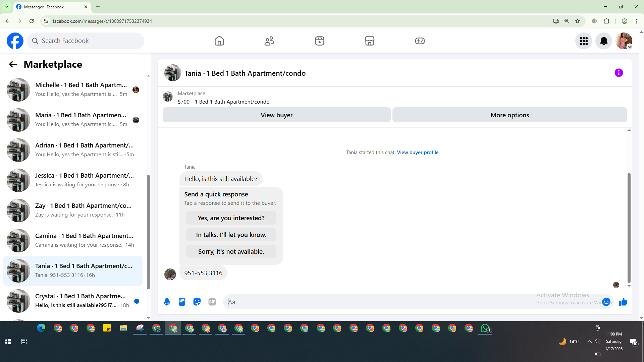Attach a photo using the image icon
644x362 pixels.
click(x=182, y=302)
